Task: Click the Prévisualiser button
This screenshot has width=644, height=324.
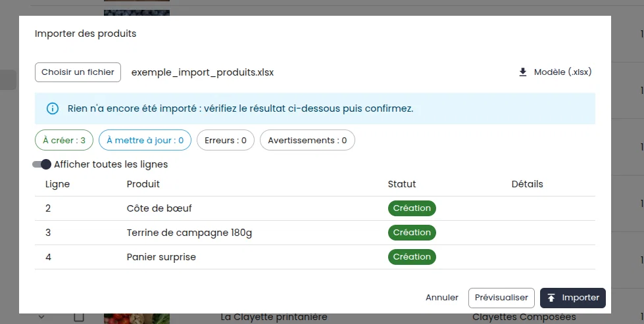Action: click(501, 298)
